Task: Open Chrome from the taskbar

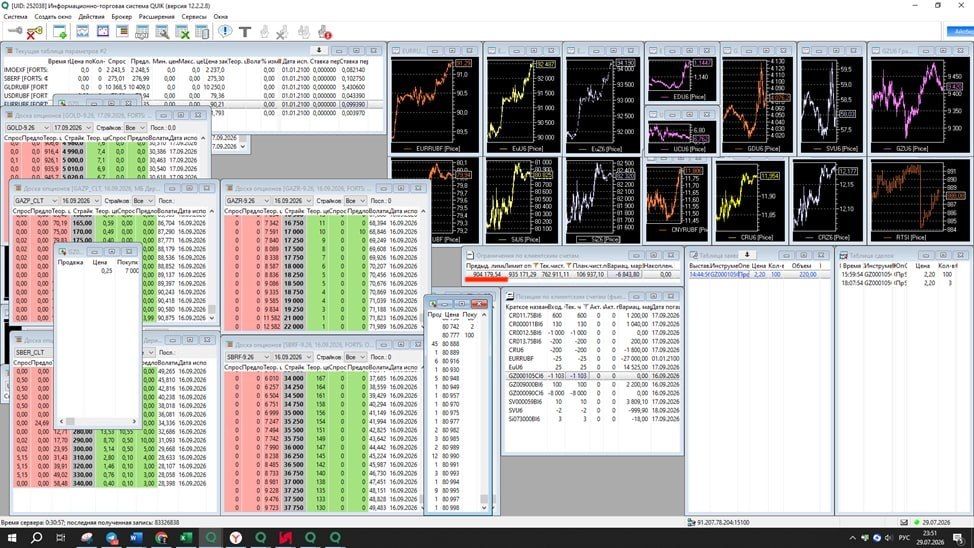Action: coord(161,537)
